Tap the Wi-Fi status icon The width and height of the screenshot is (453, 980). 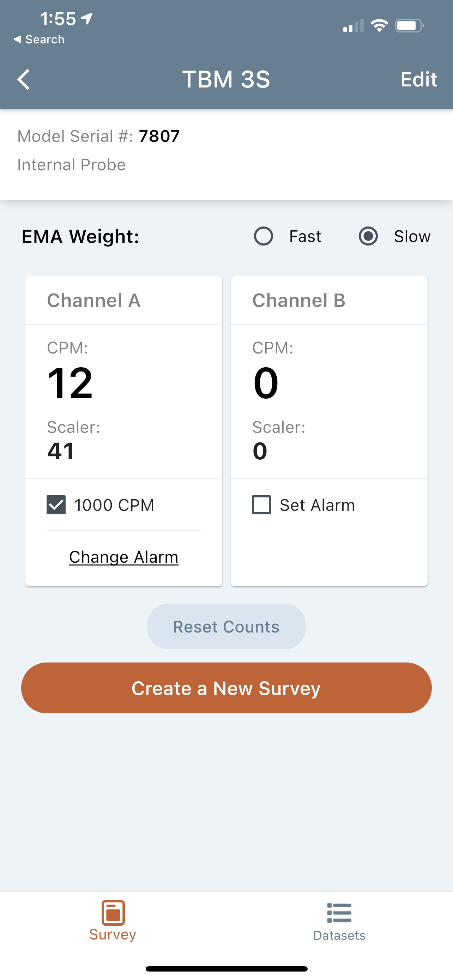point(379,26)
